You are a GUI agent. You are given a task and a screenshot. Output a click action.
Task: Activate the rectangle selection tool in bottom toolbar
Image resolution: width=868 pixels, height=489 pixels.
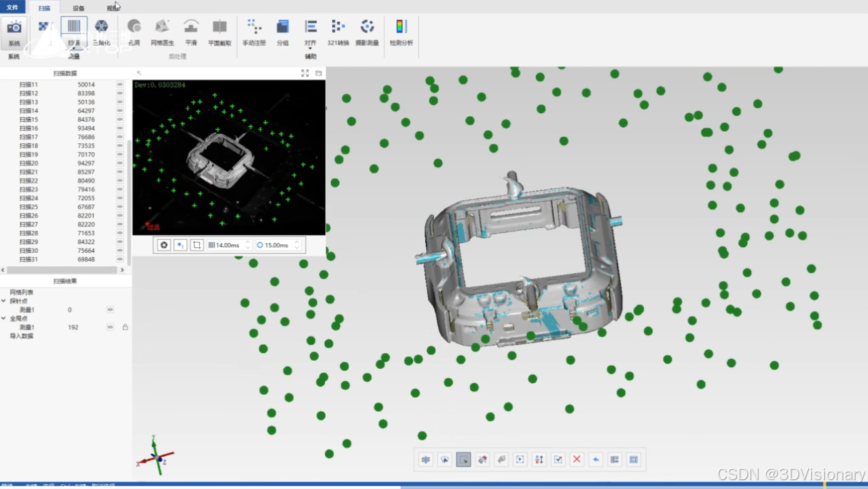(463, 460)
